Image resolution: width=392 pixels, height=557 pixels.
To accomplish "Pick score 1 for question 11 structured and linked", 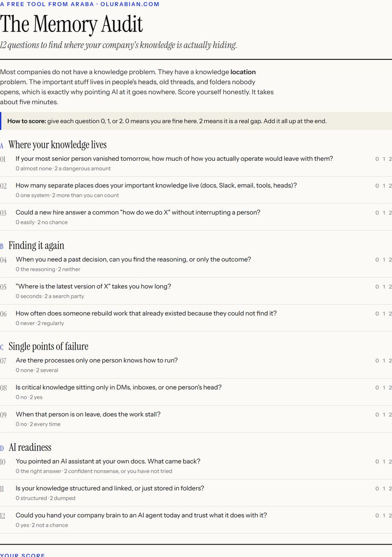I will pyautogui.click(x=384, y=488).
